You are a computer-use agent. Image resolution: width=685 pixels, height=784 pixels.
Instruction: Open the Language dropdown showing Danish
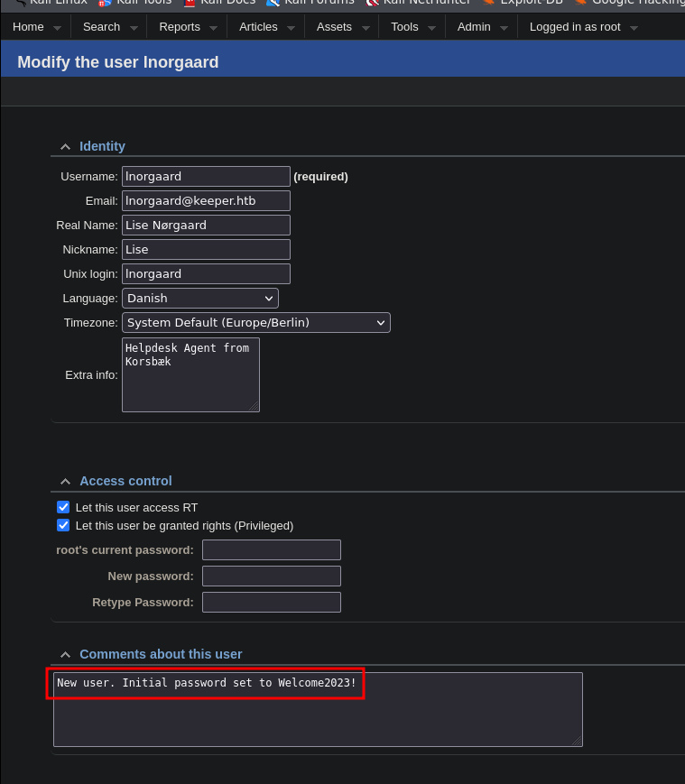200,299
